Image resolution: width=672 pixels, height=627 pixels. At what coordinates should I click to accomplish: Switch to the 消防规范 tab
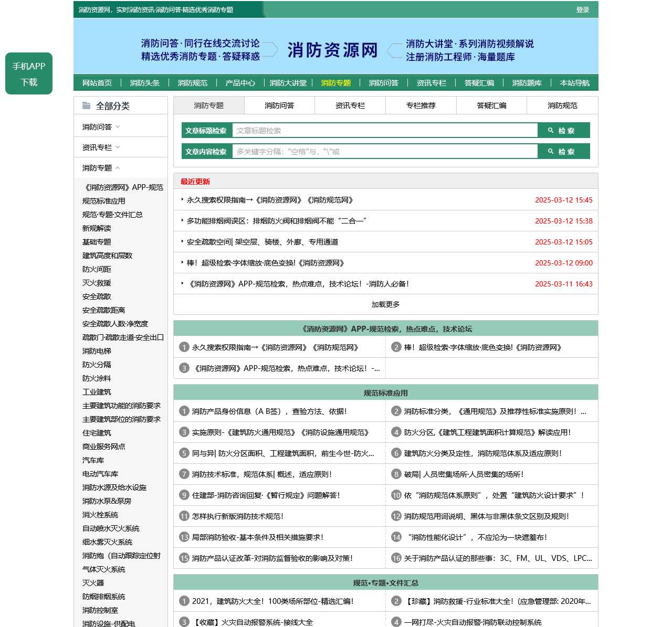[562, 105]
